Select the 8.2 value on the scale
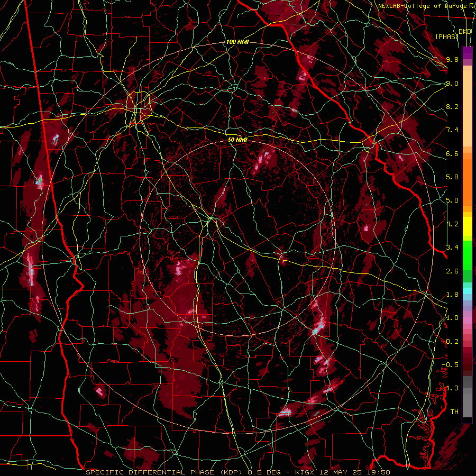 [x=452, y=106]
